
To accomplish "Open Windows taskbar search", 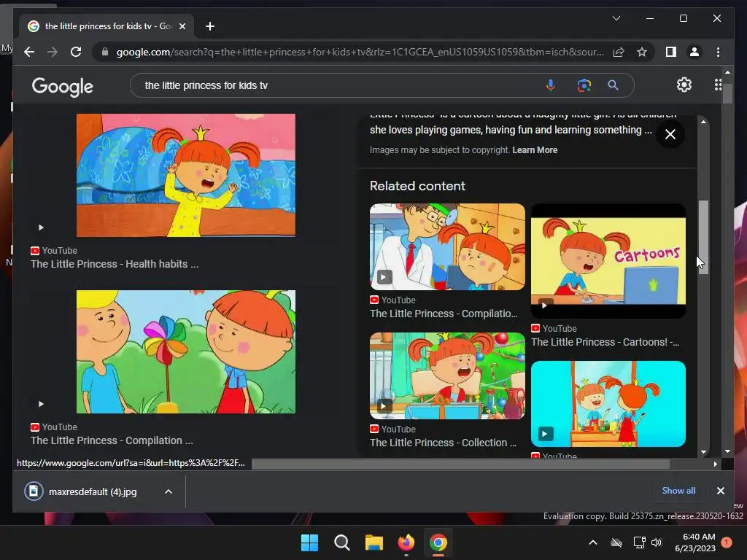I will coord(341,542).
